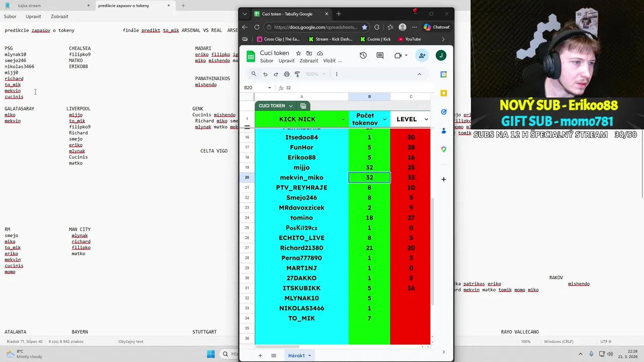The height and width of the screenshot is (362, 644).
Task: Open the Upraviť menu in Sheets
Action: coord(286,61)
